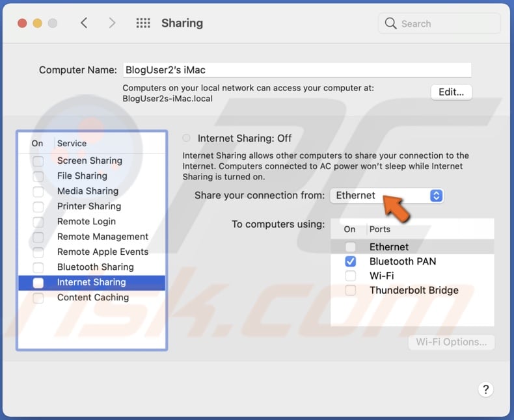This screenshot has height=420, width=514.
Task: Select Thunderbolt Bridge row in ports list
Action: click(x=413, y=290)
